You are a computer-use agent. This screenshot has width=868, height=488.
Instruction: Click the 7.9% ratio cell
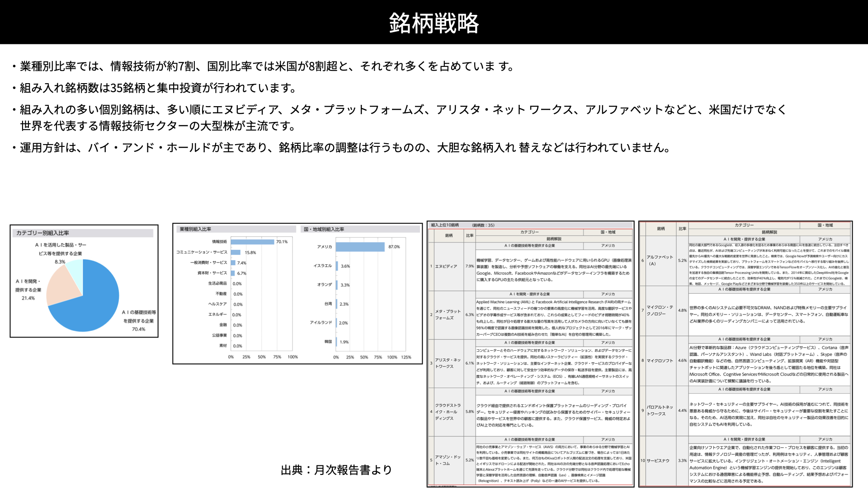pyautogui.click(x=470, y=267)
